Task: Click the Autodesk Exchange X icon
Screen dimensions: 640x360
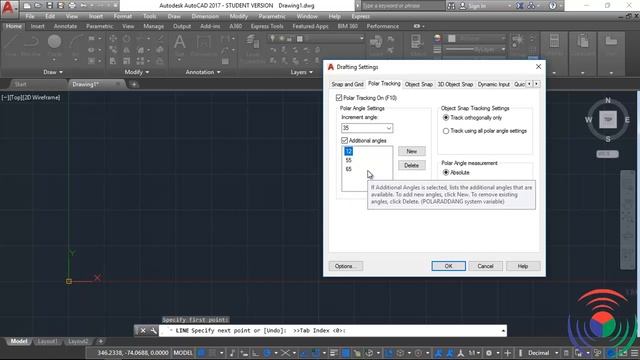Action: coord(520,6)
